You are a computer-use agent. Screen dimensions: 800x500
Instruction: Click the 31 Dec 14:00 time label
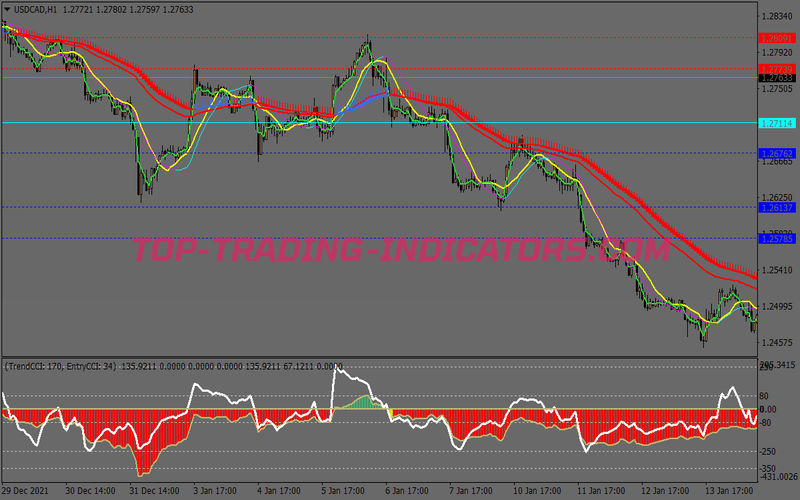154,491
